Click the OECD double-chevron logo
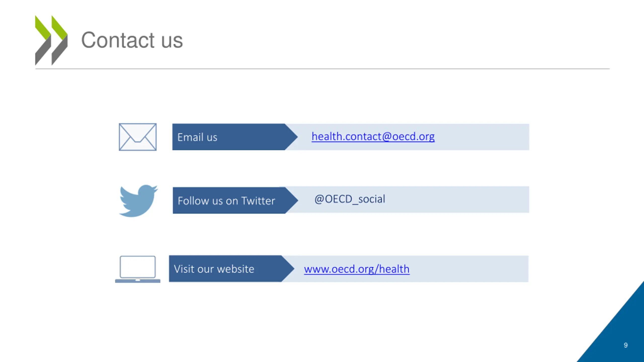This screenshot has width=644, height=362. (51, 40)
